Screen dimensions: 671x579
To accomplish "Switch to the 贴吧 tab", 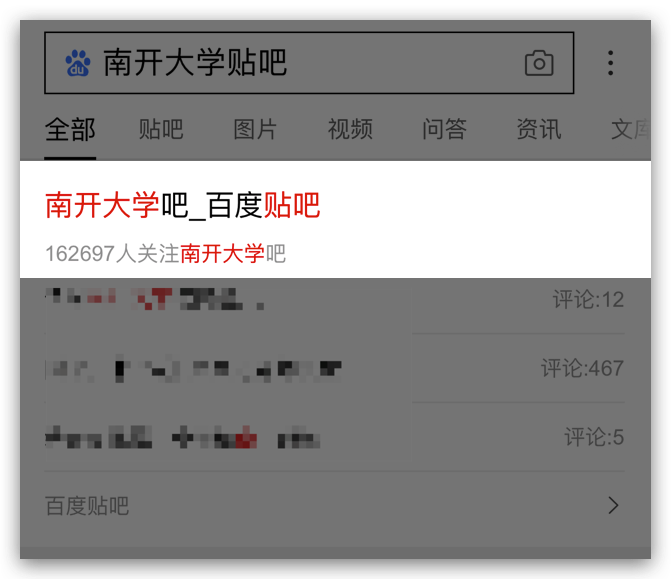I will click(161, 129).
